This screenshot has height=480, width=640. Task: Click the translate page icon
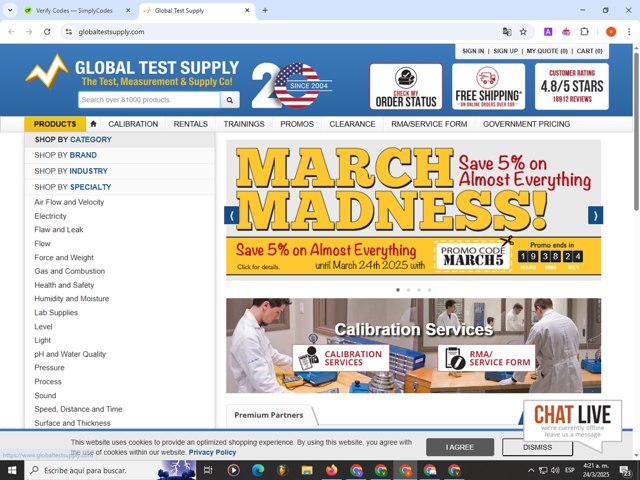click(507, 31)
